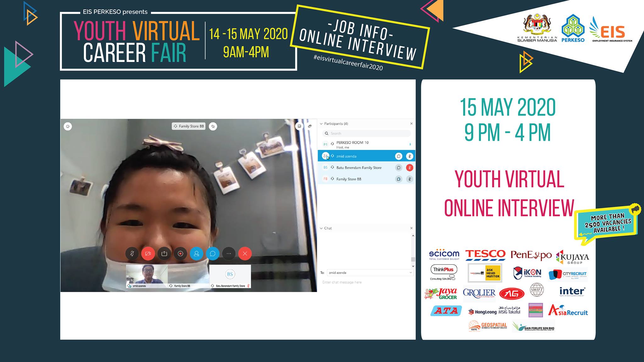The image size is (644, 362).
Task: Click the Family Store BB video thumbnail
Action: tap(188, 277)
